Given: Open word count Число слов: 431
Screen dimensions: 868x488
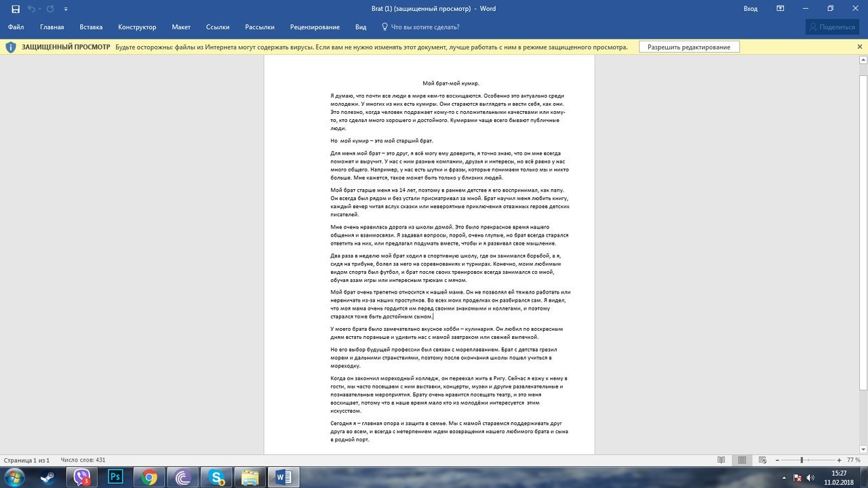Looking at the screenshot, I should [83, 460].
